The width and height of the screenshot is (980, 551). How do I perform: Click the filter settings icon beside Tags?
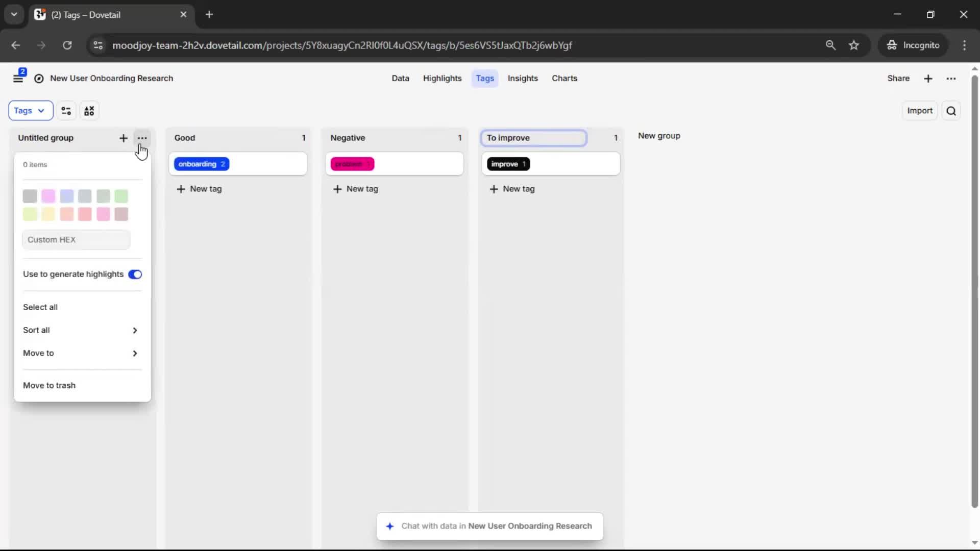pyautogui.click(x=66, y=111)
